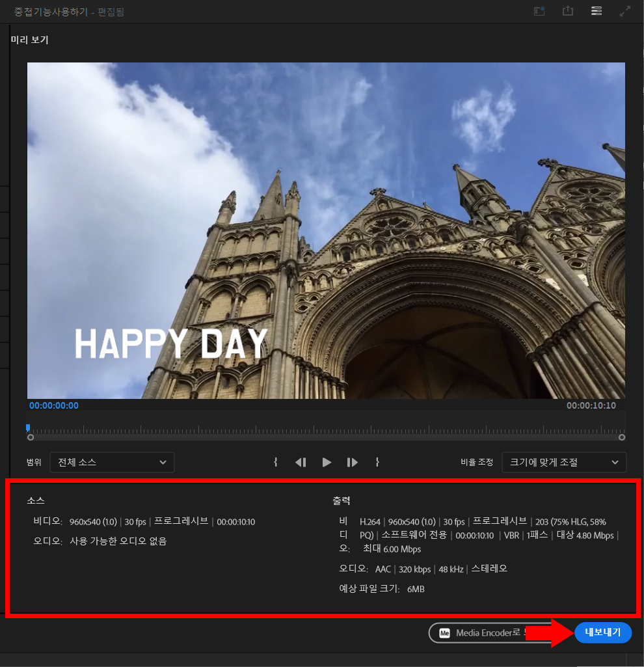The width and height of the screenshot is (644, 667).
Task: Click the 내보내기 export button
Action: 603,632
